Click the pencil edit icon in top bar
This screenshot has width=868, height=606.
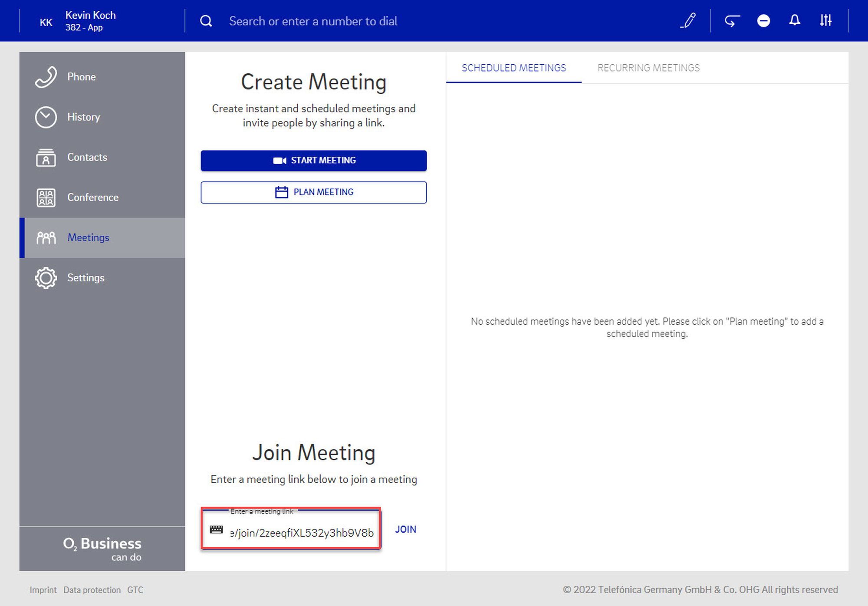688,20
